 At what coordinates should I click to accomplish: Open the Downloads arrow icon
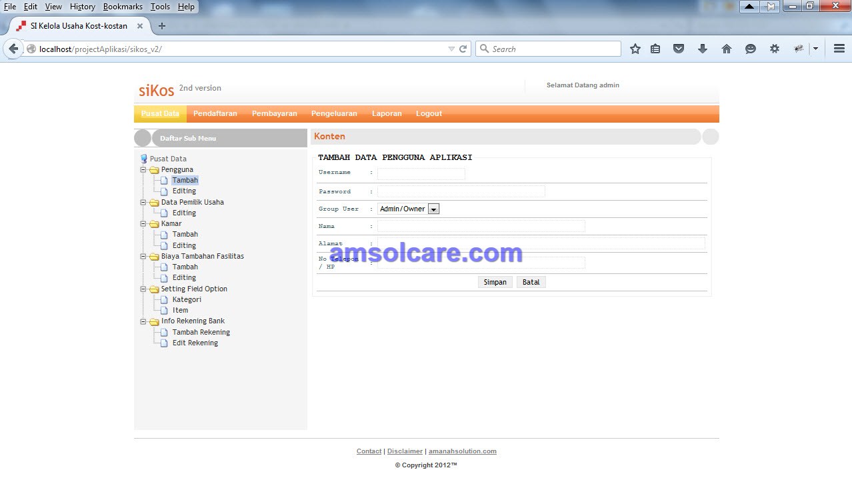pos(702,49)
